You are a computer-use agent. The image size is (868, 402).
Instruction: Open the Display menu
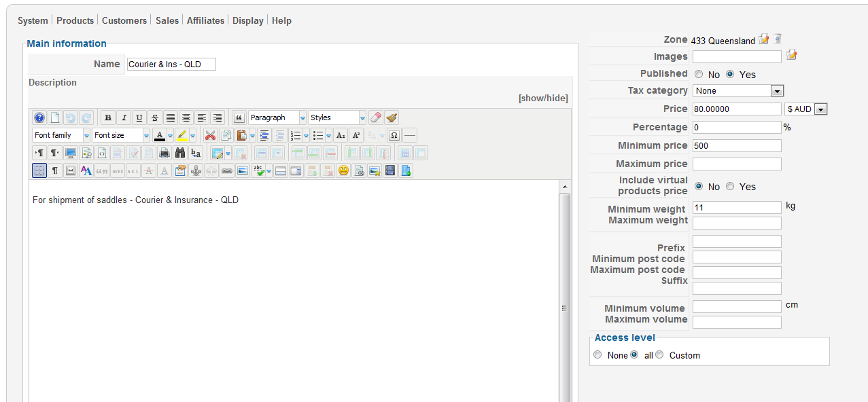[248, 20]
